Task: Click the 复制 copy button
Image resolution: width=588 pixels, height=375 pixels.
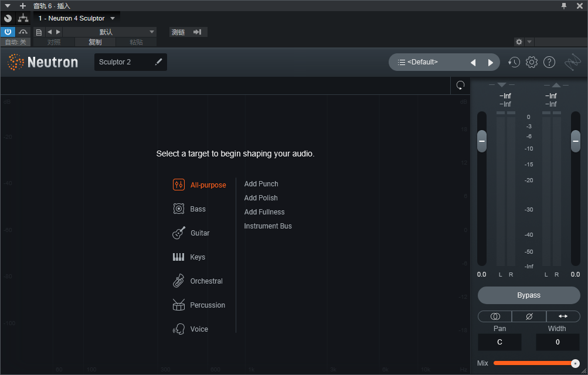Action: (x=95, y=42)
